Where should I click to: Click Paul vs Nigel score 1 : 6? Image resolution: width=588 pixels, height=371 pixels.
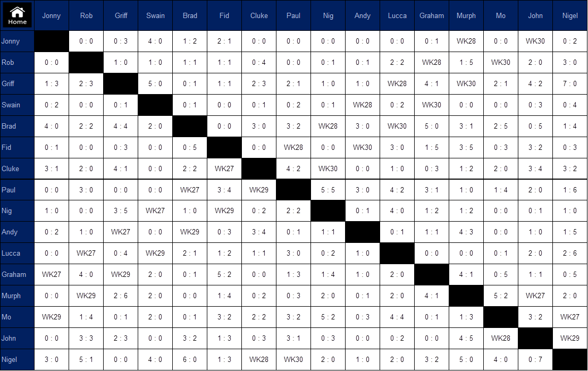(570, 190)
